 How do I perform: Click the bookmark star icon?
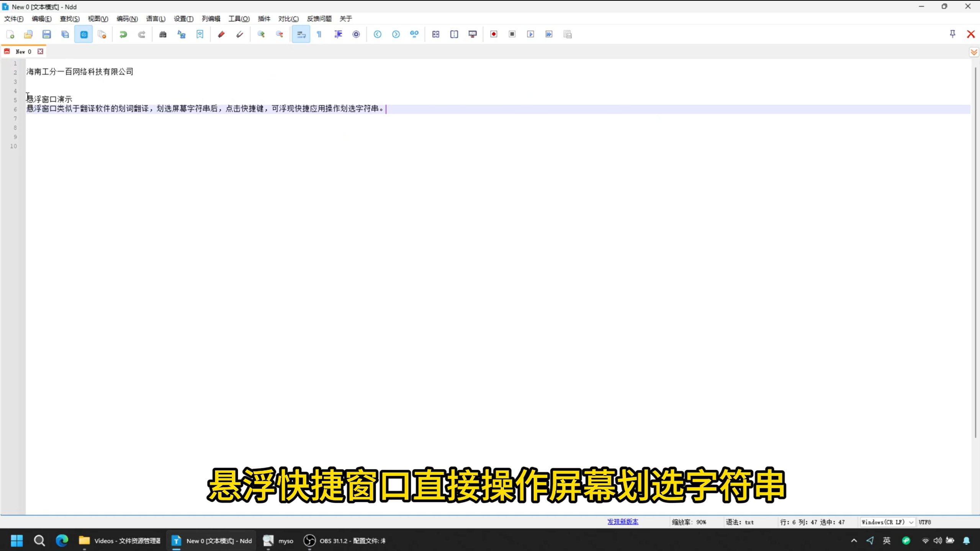[200, 34]
